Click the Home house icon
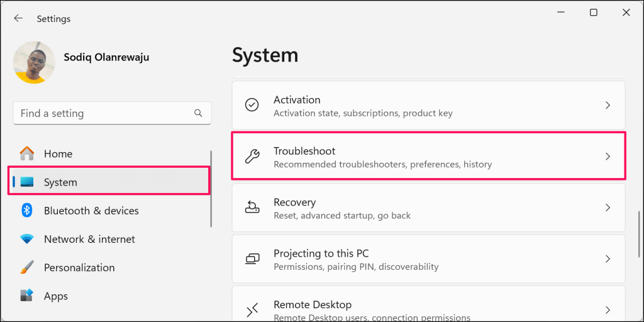 (27, 153)
